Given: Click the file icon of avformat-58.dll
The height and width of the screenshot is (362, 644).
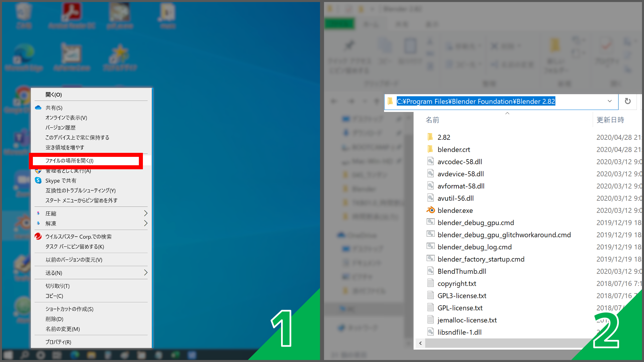Looking at the screenshot, I should 430,186.
